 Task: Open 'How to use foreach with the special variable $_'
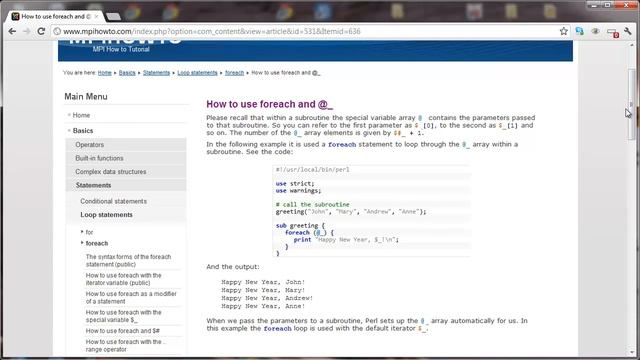(x=123, y=316)
